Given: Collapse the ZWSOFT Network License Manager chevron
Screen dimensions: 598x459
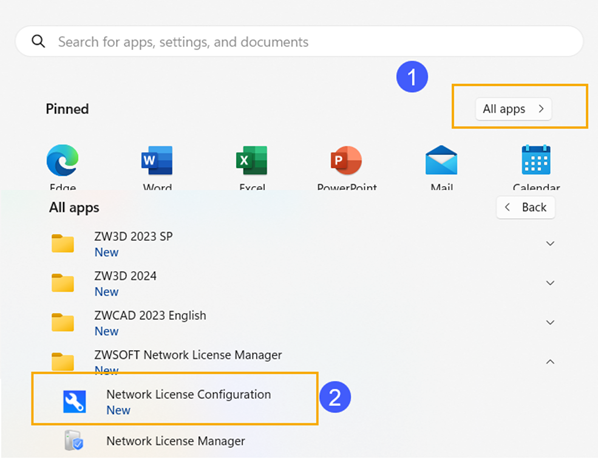Looking at the screenshot, I should click(x=550, y=362).
